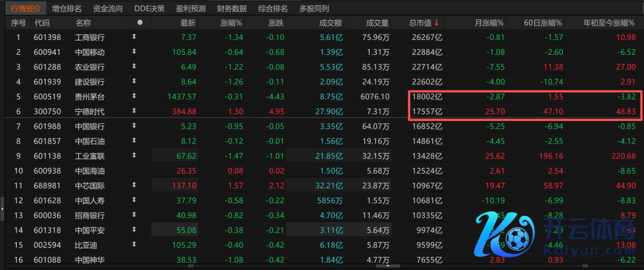644x270 pixels.
Task: Switch to the 资金流向 tab
Action: (108, 8)
